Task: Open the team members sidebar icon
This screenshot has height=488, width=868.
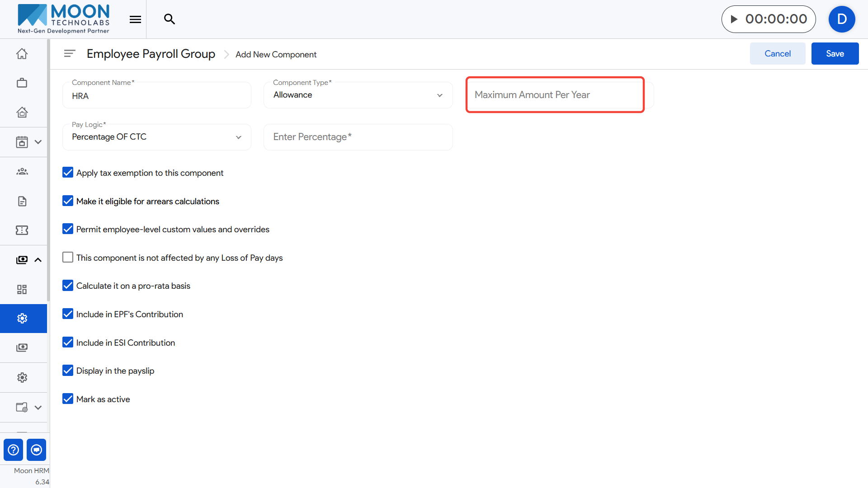Action: [22, 172]
